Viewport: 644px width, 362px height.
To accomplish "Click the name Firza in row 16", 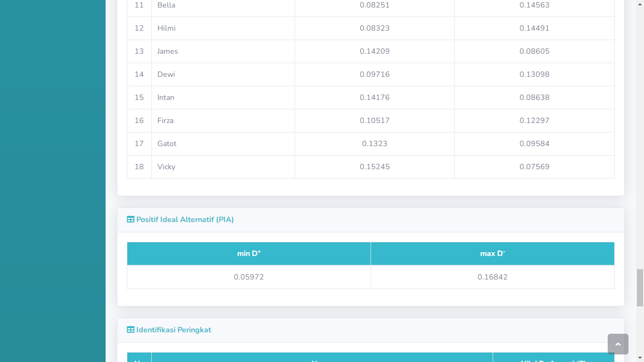I will pyautogui.click(x=165, y=121).
